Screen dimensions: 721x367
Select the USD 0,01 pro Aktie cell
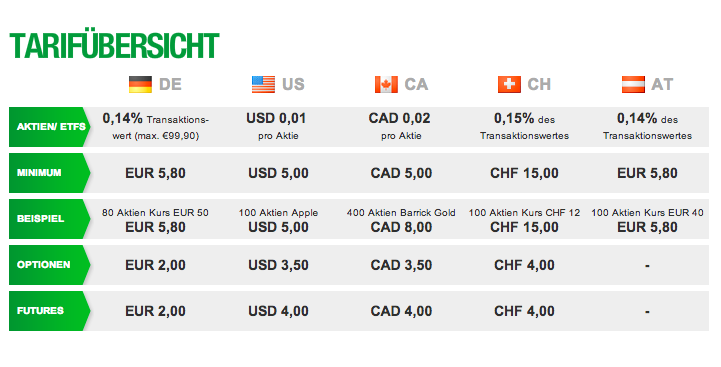click(278, 126)
